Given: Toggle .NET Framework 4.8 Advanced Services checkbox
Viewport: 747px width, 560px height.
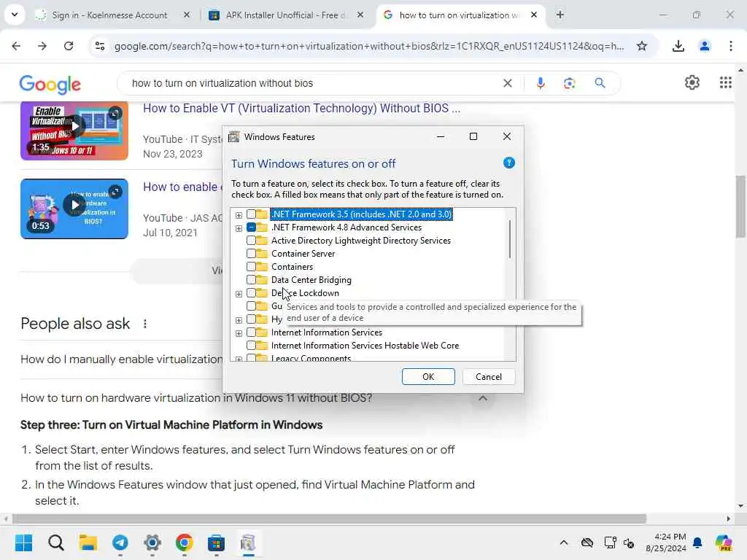Looking at the screenshot, I should pos(251,227).
